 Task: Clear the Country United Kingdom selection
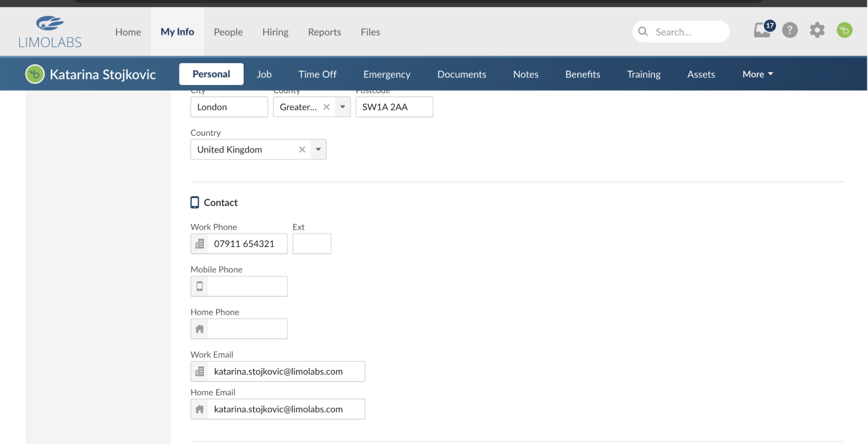302,149
